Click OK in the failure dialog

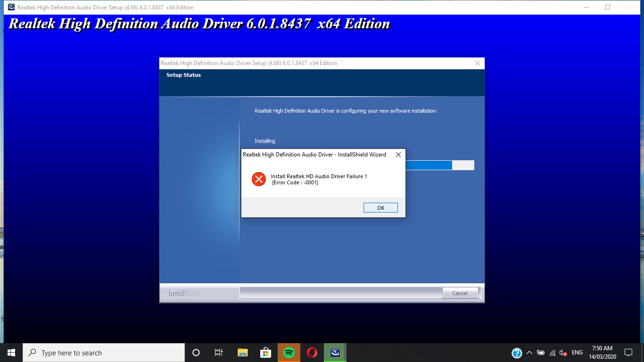coord(380,208)
